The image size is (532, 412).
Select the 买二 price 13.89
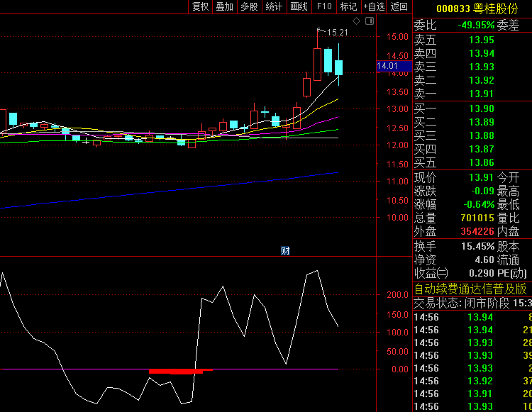482,122
